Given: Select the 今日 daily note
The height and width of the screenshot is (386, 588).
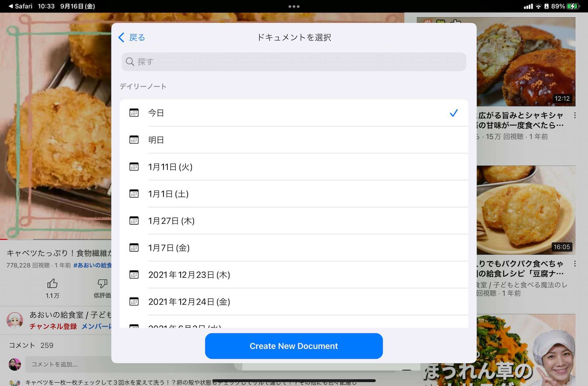Looking at the screenshot, I should (294, 113).
